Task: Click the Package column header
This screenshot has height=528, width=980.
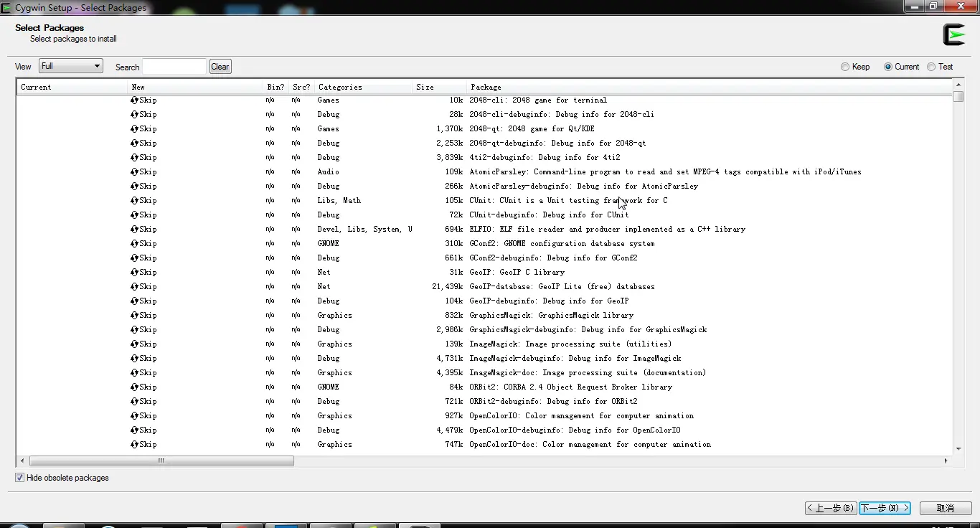Action: coord(709,87)
